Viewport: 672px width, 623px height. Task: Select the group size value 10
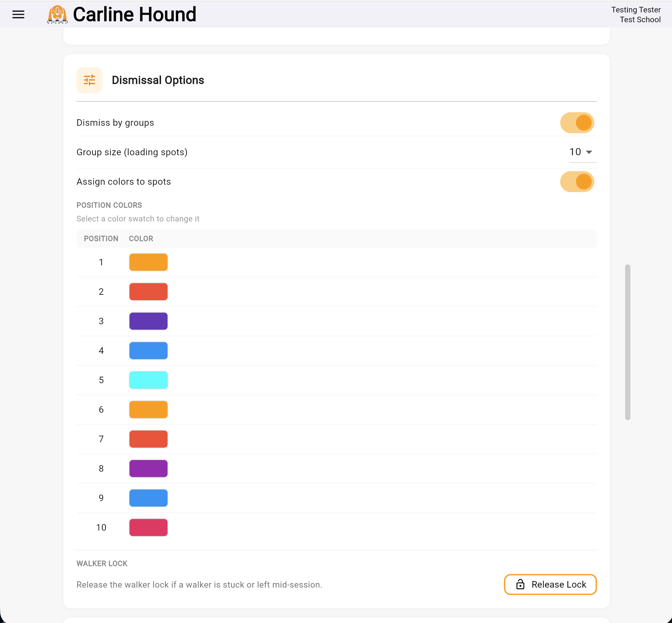(x=575, y=152)
